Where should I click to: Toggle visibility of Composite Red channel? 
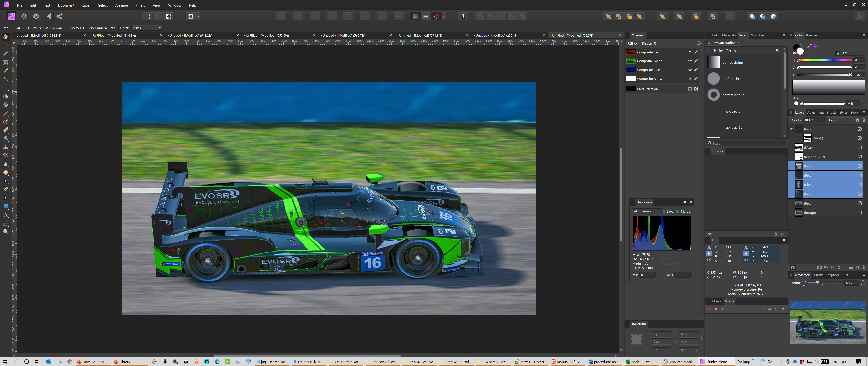pyautogui.click(x=689, y=52)
